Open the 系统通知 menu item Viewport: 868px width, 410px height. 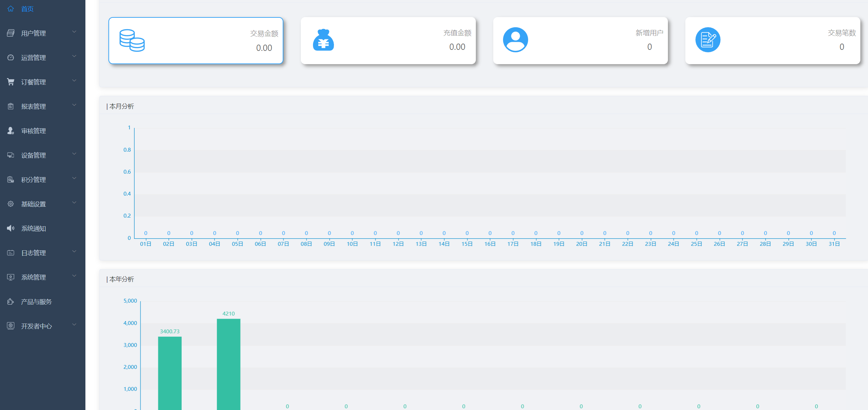(x=43, y=228)
